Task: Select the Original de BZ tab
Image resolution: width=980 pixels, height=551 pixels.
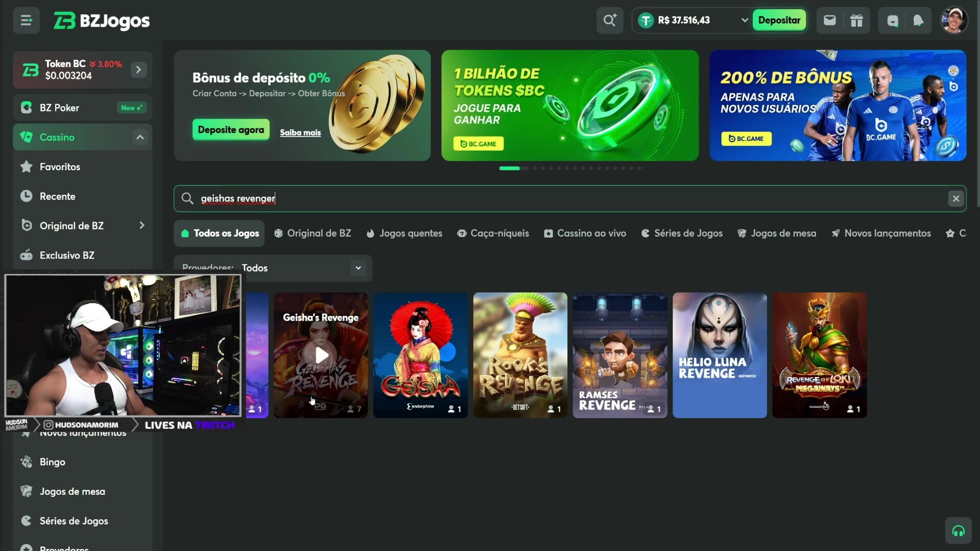Action: (x=313, y=234)
